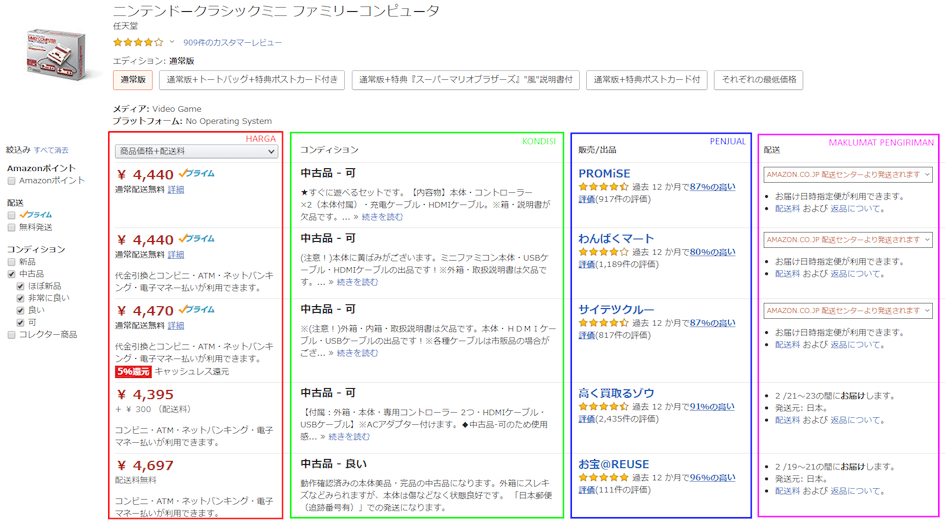Click 配送料 link in お宝@REUSE shipping info

[787, 491]
